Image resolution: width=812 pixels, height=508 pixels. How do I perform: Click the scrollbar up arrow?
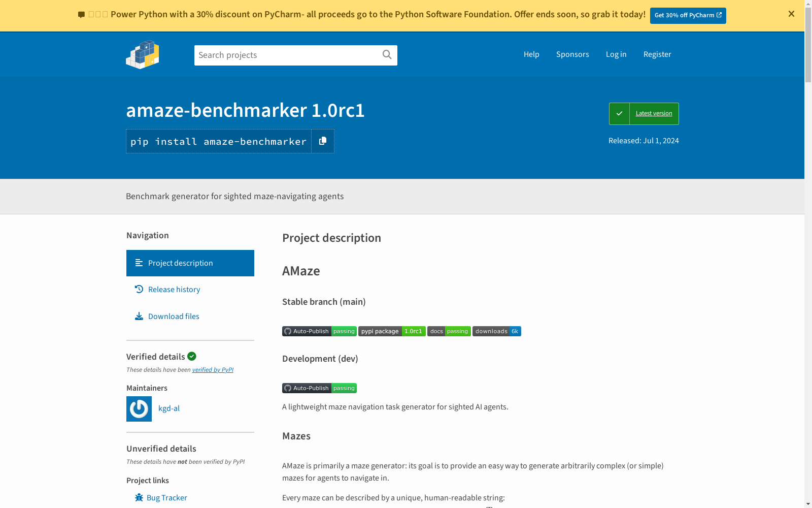point(808,4)
